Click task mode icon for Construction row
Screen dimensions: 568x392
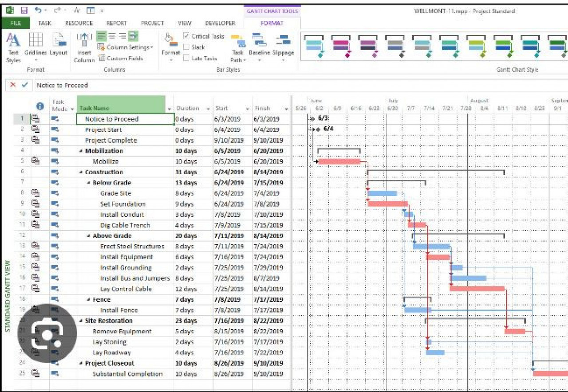tap(55, 172)
